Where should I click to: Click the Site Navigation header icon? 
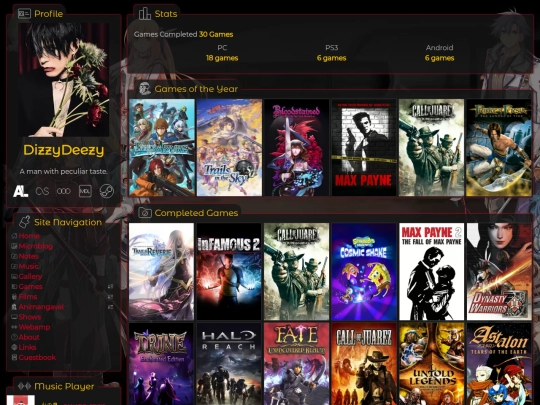(x=24, y=222)
